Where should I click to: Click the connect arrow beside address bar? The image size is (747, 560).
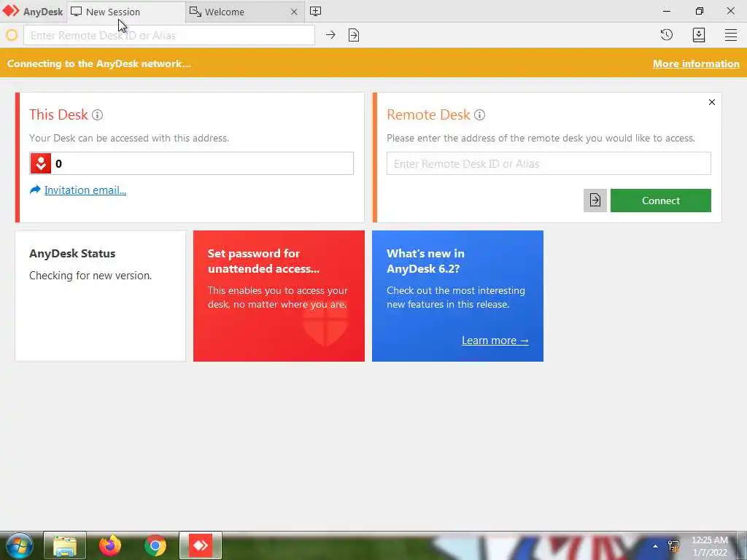point(330,35)
